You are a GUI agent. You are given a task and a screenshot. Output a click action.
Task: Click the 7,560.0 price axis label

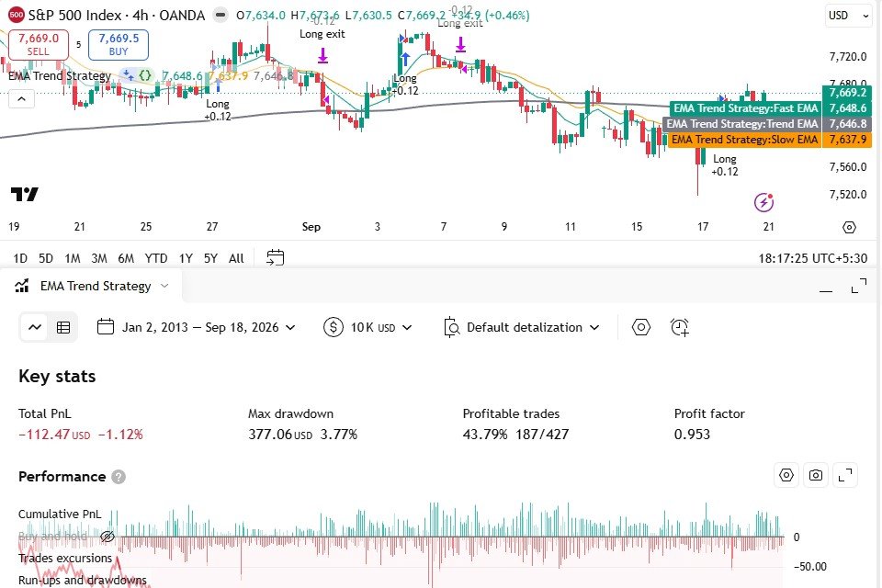pyautogui.click(x=848, y=167)
